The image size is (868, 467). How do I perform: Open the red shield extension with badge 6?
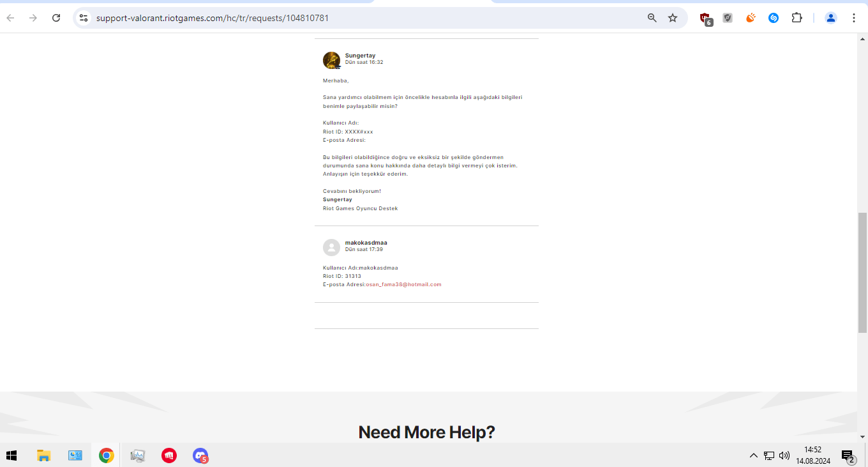[705, 19]
